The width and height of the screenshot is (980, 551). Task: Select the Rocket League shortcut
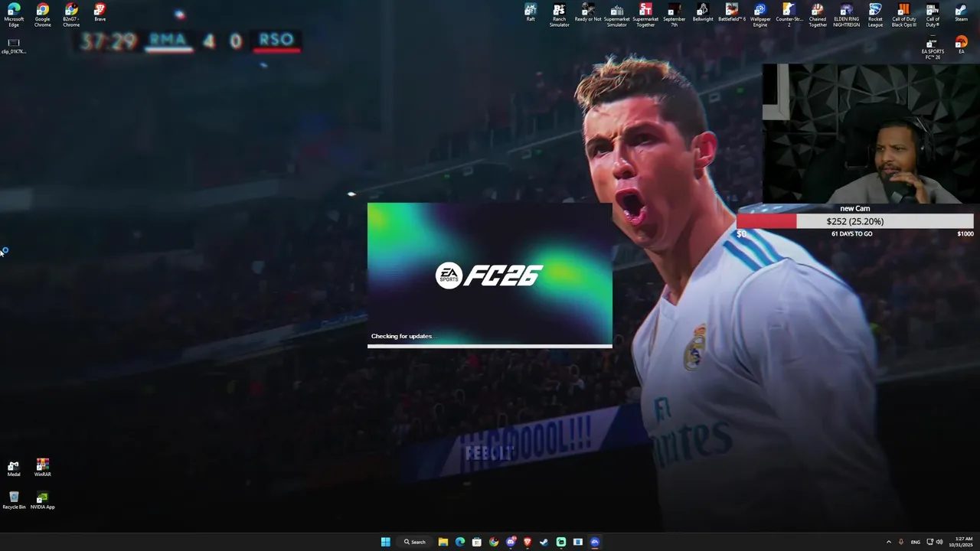tap(875, 15)
